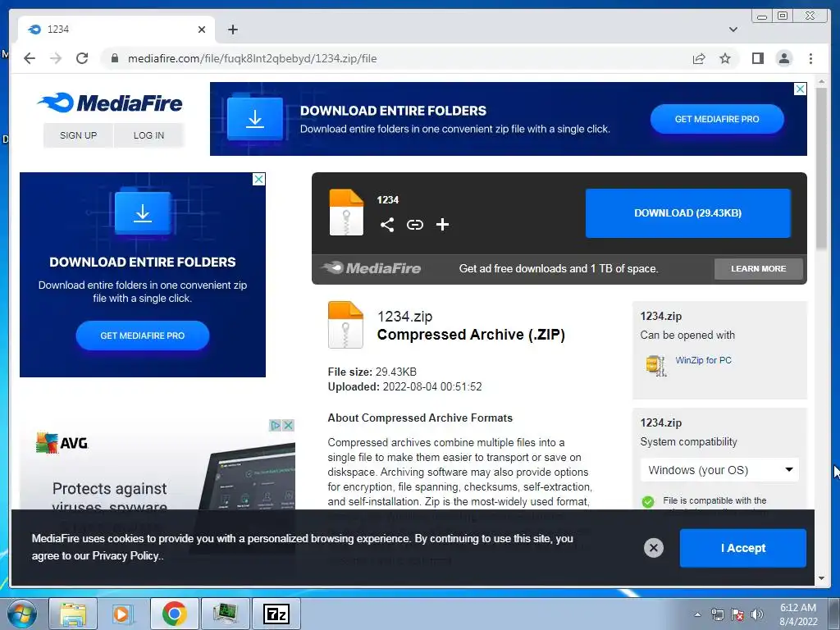Click the padlock site info icon
Image resolution: width=840 pixels, height=630 pixels.
click(x=114, y=58)
